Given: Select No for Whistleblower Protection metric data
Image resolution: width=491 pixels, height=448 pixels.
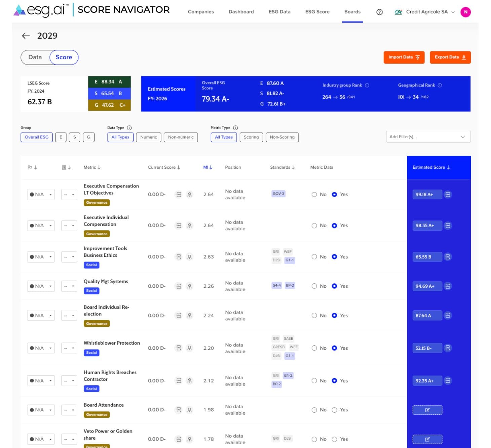Looking at the screenshot, I should click(x=314, y=348).
